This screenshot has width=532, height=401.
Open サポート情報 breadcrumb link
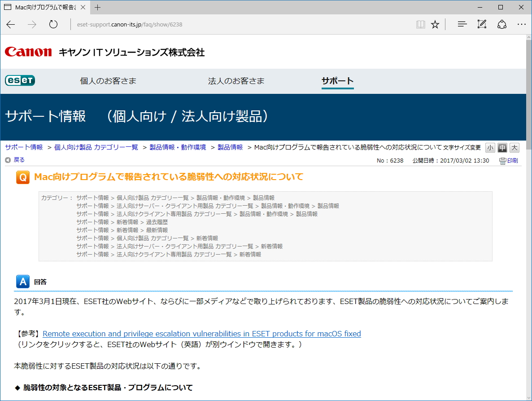24,147
